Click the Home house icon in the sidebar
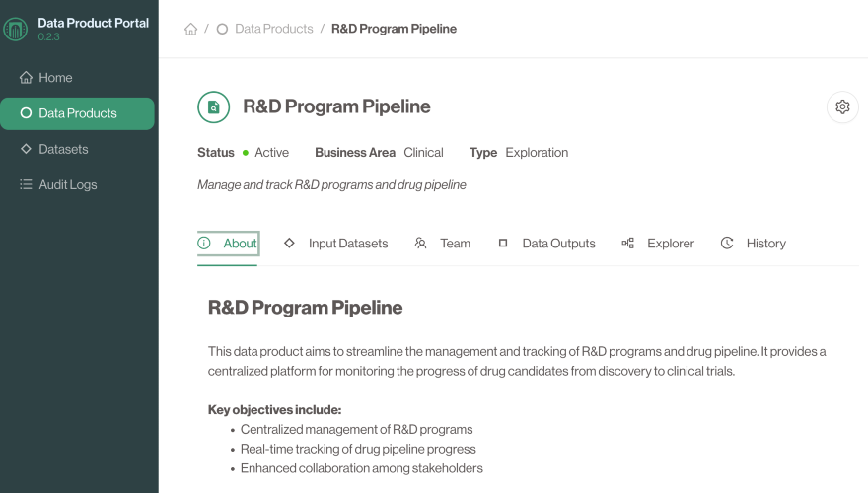 [x=26, y=78]
